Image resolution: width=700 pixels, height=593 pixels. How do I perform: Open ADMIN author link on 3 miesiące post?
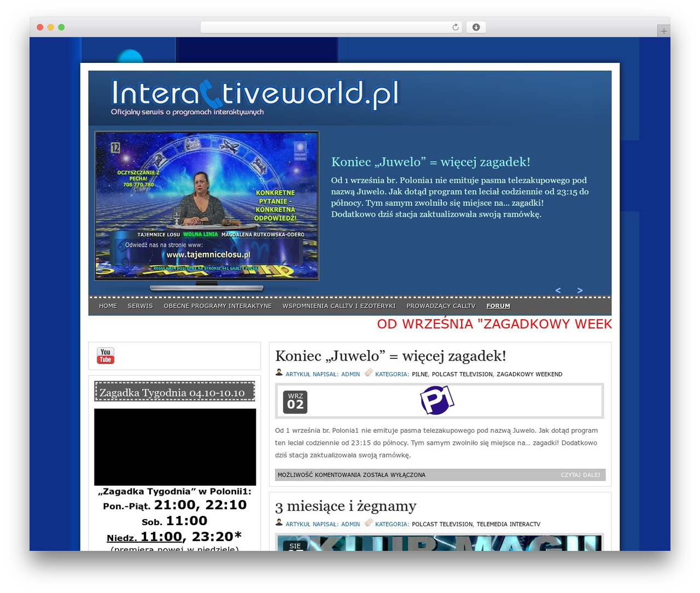pos(351,524)
